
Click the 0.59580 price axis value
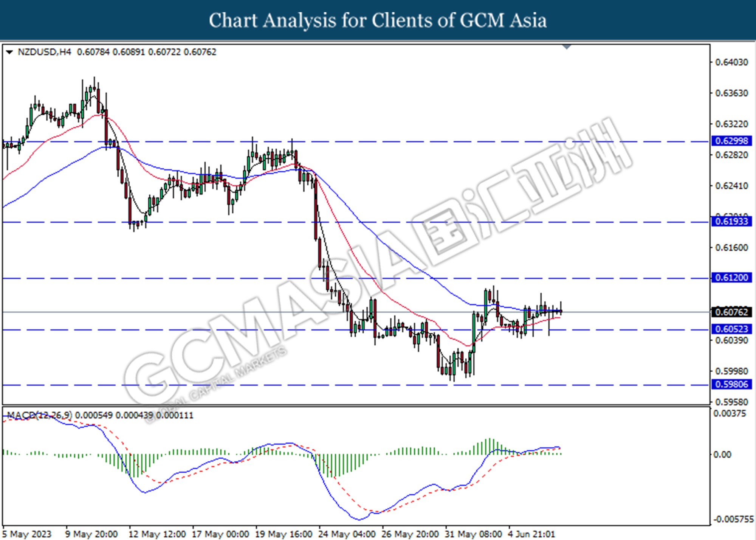point(732,402)
